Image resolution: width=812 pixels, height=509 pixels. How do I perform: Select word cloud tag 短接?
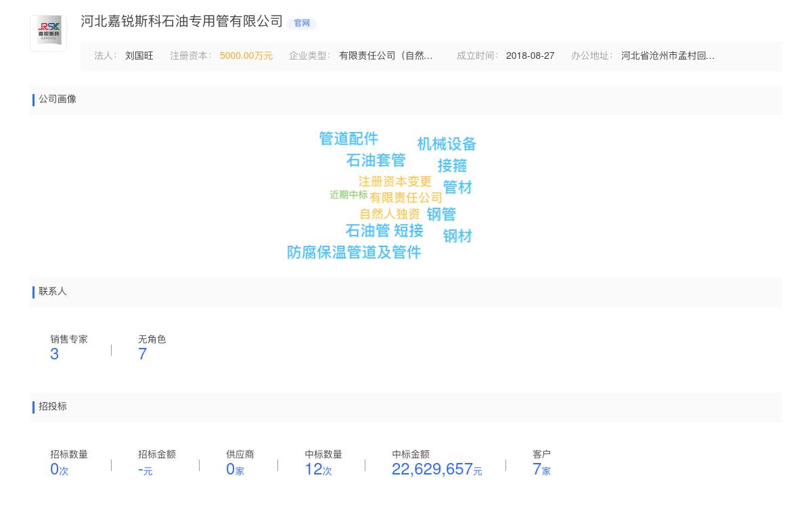(x=409, y=231)
